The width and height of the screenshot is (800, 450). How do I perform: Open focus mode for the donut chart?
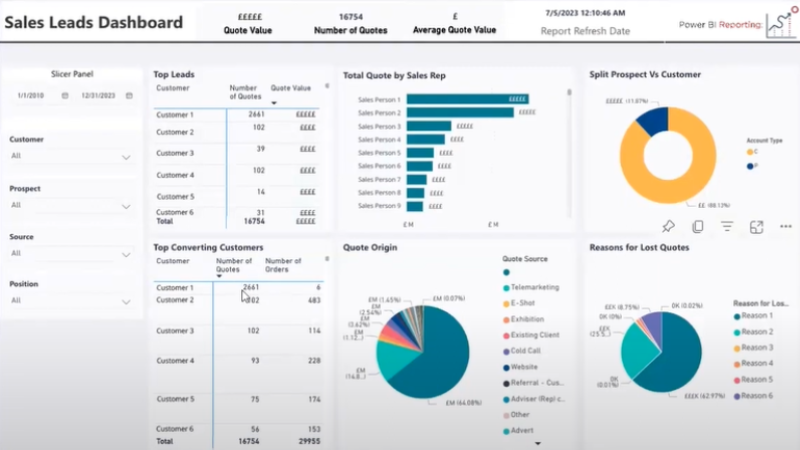click(756, 227)
